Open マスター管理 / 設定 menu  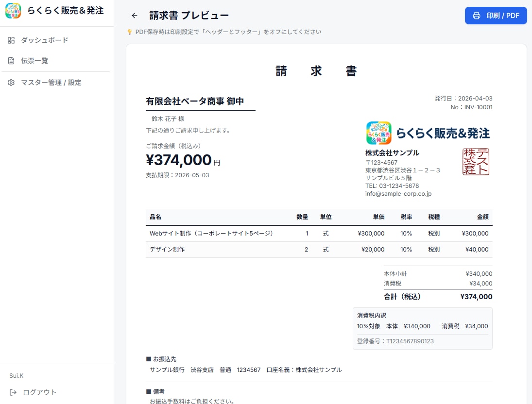51,83
